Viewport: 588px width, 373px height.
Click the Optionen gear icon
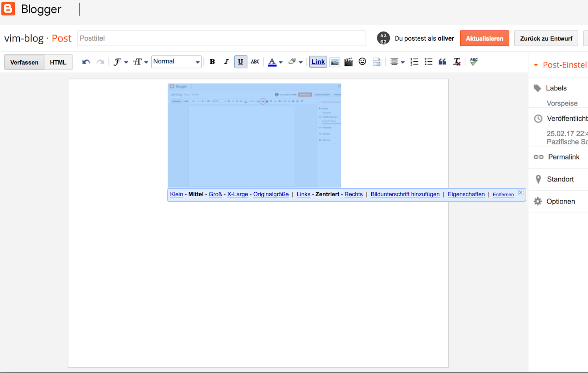(x=538, y=201)
